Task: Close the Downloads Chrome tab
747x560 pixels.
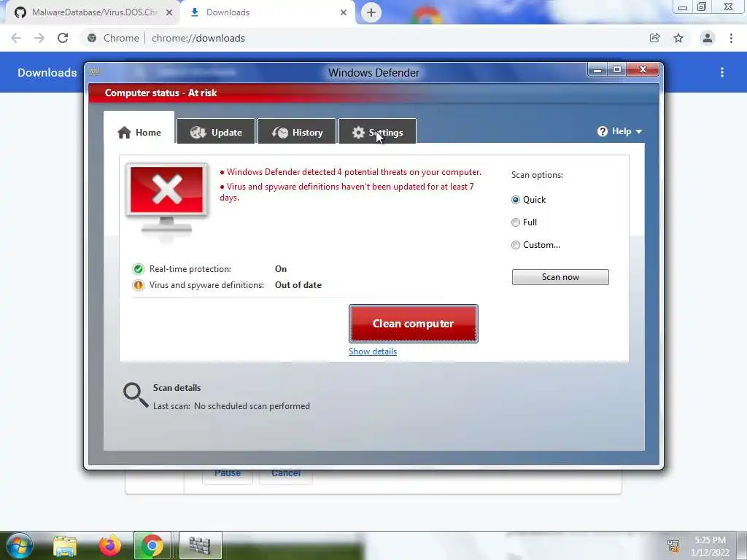Action: pyautogui.click(x=344, y=12)
